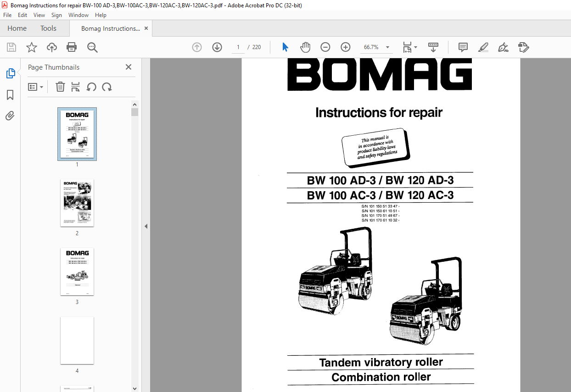Click 'BW 100 AD-3 / BW 120 AD-3' text
This screenshot has width=571, height=392.
point(380,180)
